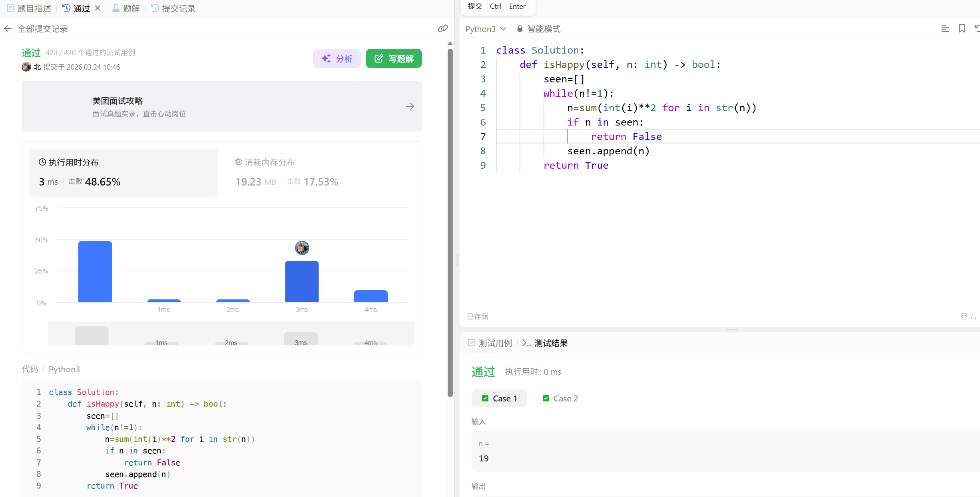
Task: Click the code format icon in editor toolbar
Action: click(945, 28)
